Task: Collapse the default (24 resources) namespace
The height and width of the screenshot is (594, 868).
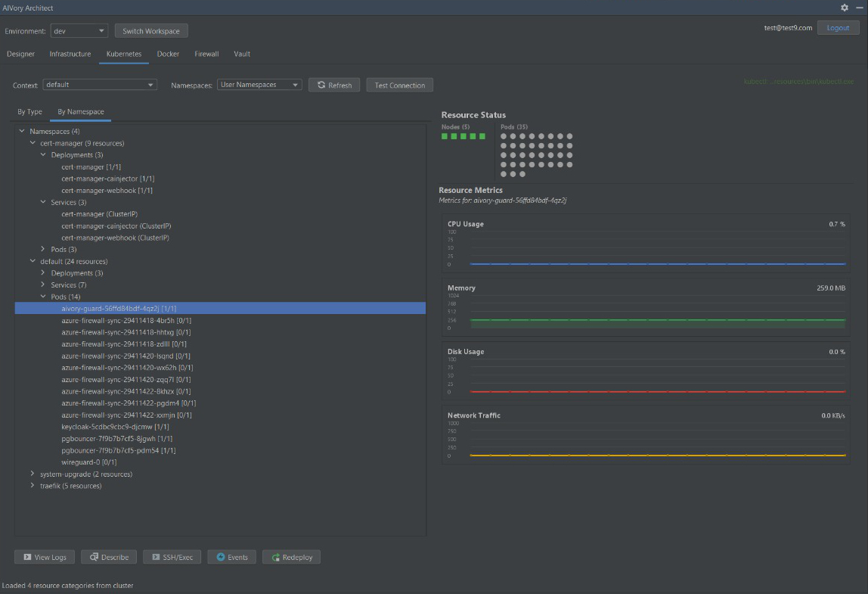Action: (x=33, y=261)
